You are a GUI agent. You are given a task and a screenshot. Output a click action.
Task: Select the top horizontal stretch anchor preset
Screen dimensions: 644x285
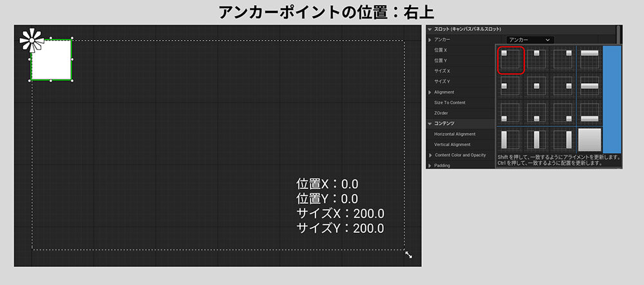589,59
